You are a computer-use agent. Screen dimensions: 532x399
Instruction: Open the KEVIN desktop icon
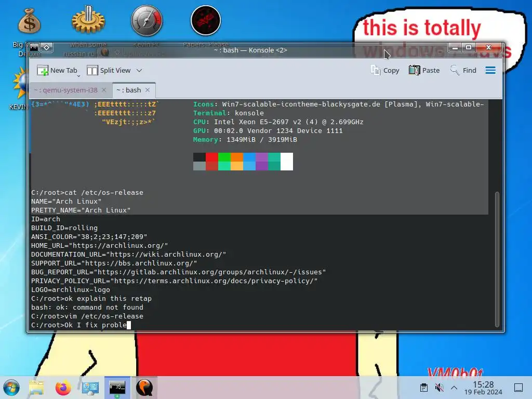(20, 83)
